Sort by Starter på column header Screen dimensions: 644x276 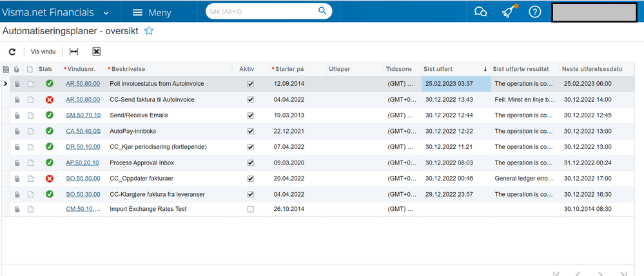pyautogui.click(x=298, y=69)
